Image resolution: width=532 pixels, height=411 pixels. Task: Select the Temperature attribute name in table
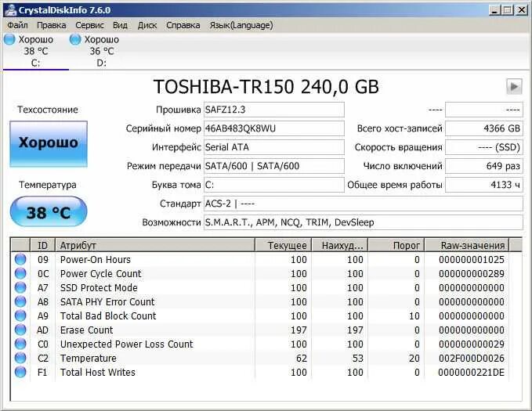89,358
